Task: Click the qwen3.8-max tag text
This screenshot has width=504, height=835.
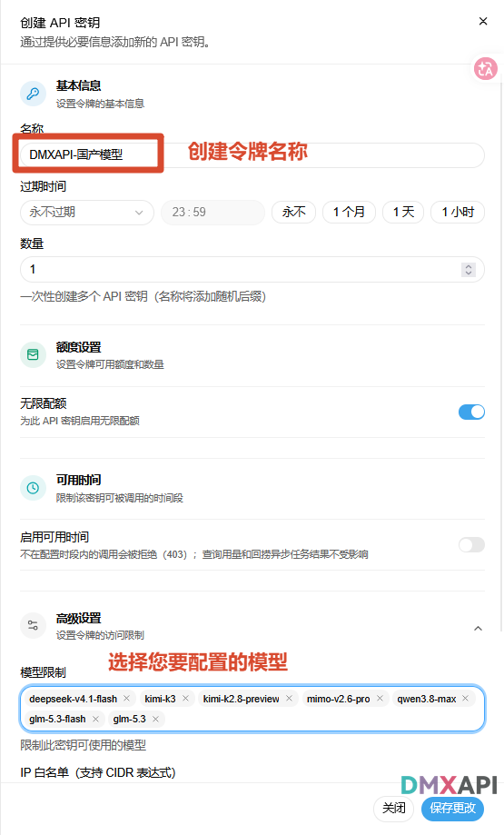Action: [x=426, y=699]
